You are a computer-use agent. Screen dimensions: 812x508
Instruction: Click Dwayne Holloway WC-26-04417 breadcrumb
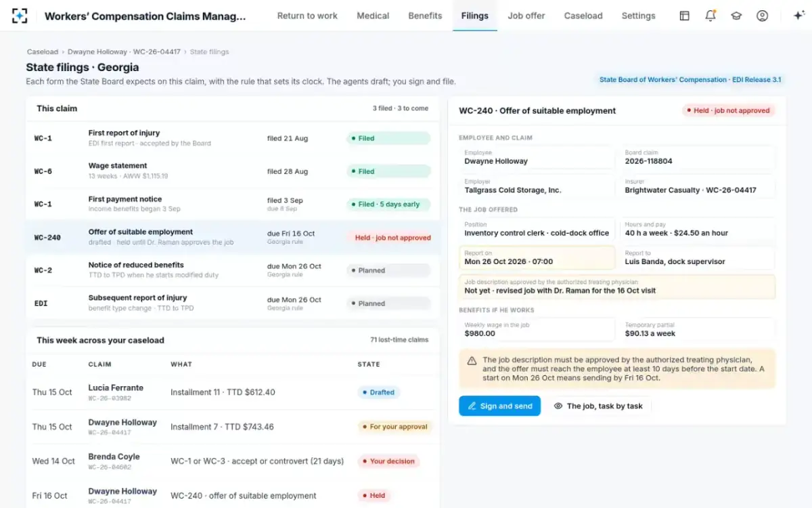(124, 51)
